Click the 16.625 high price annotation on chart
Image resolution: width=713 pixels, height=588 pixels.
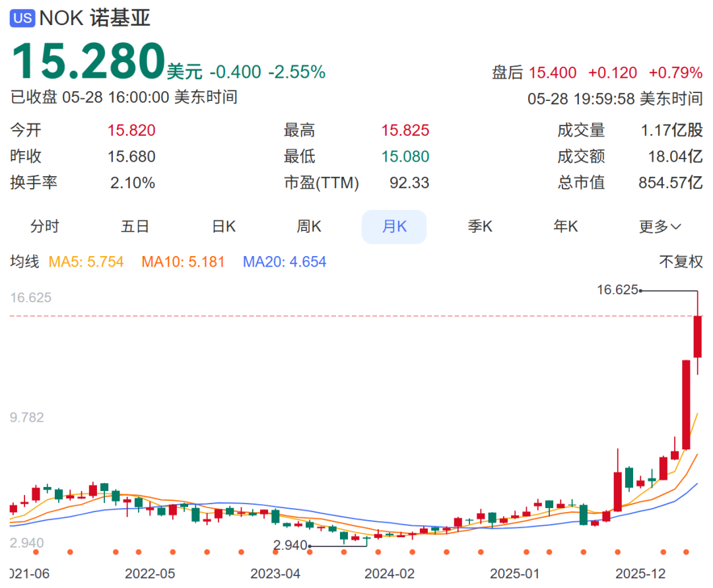pos(617,290)
